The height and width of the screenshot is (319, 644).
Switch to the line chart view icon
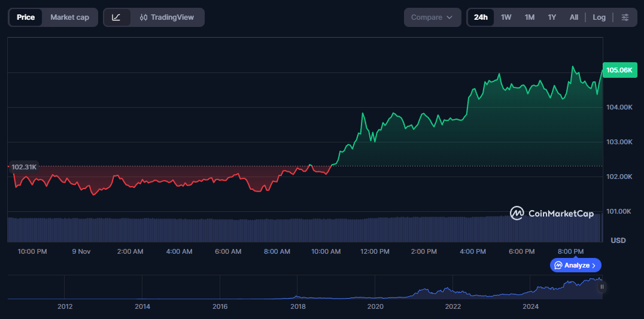117,17
